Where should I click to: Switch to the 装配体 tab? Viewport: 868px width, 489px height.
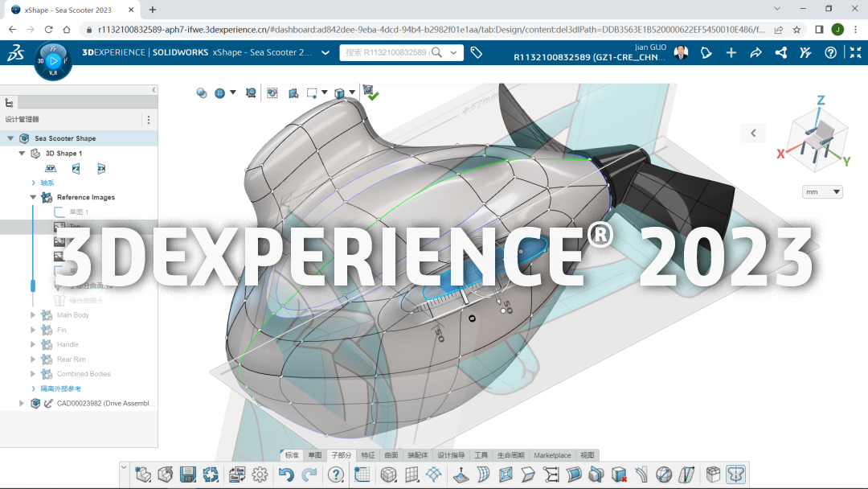(x=418, y=455)
